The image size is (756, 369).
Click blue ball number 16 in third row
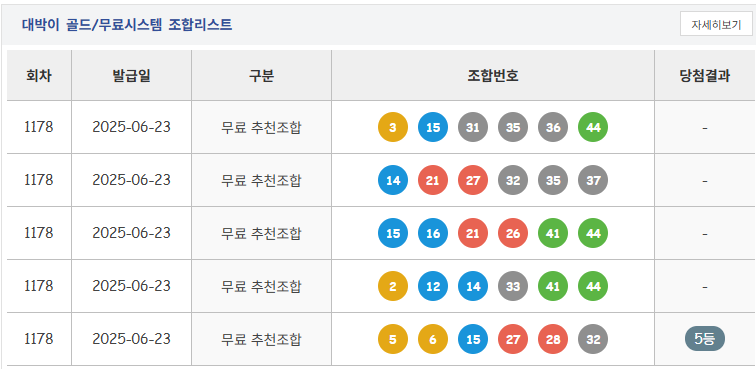(433, 233)
